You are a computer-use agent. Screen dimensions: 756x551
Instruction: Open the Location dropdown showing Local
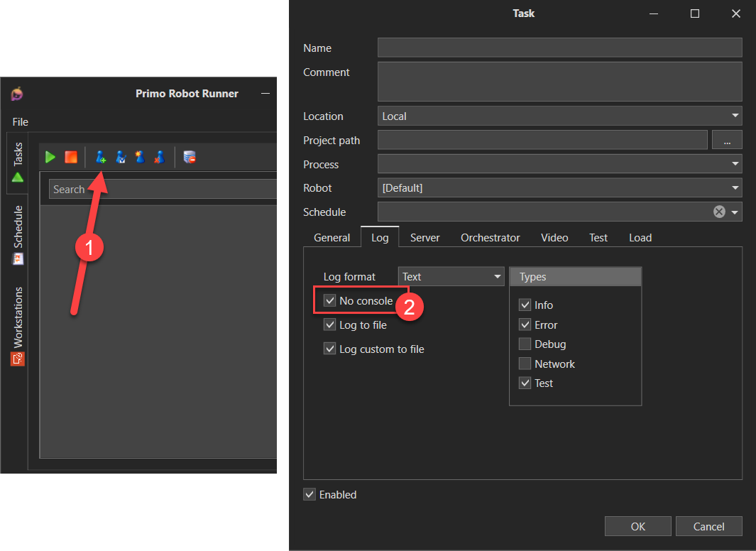pyautogui.click(x=559, y=116)
